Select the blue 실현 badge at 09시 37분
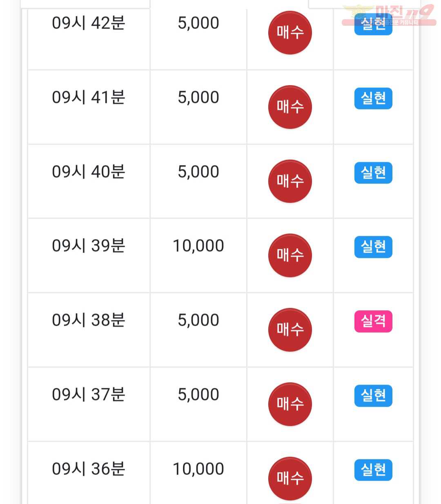Viewport: 441px width, 504px height. tap(373, 396)
